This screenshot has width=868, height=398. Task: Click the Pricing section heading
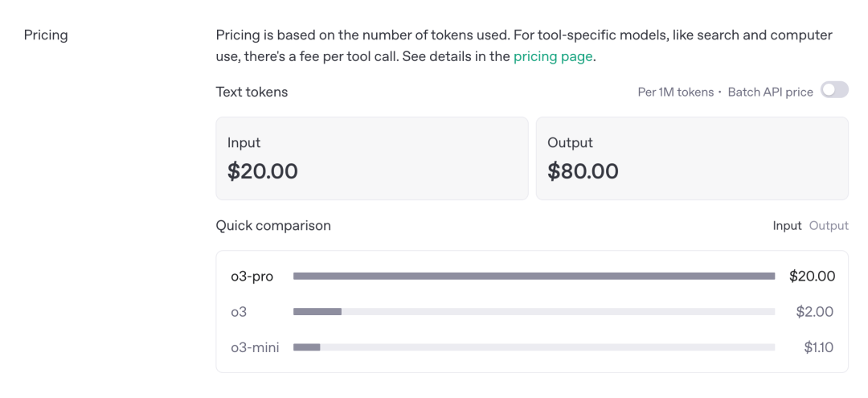pyautogui.click(x=46, y=35)
